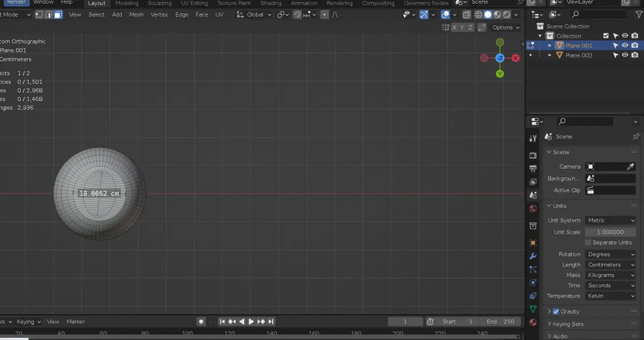Open the Mass units dropdown
644x340 pixels.
pos(610,275)
